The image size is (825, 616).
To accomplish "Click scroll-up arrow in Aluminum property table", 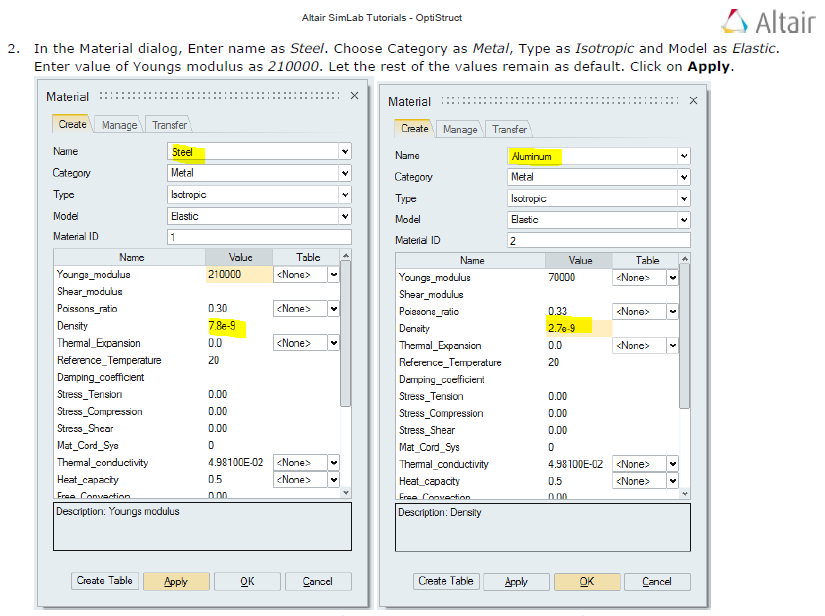I will 685,259.
